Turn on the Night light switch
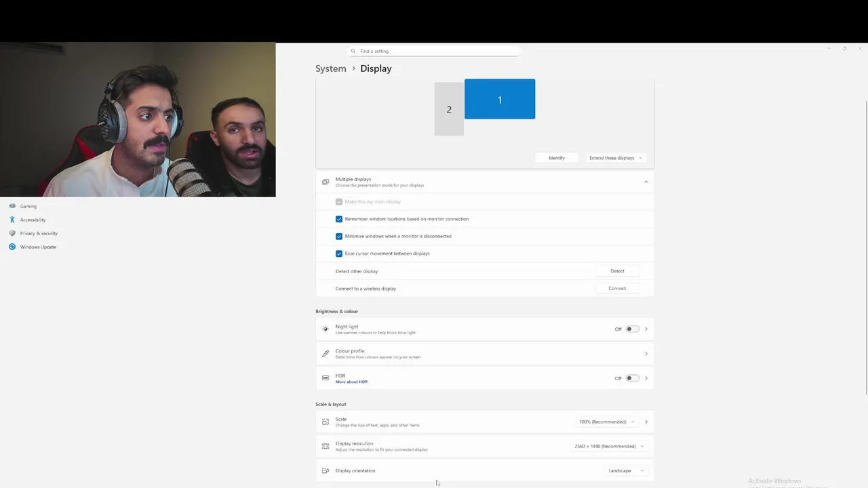868x488 pixels. click(632, 329)
